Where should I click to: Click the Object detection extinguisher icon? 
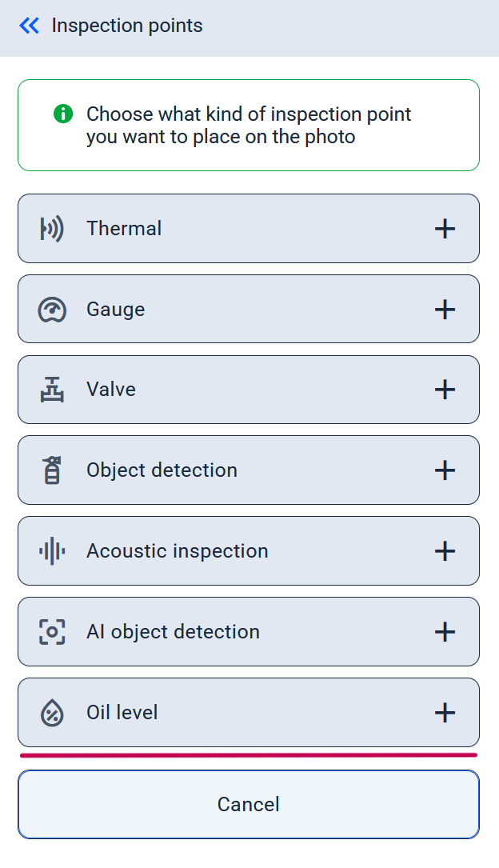click(52, 470)
